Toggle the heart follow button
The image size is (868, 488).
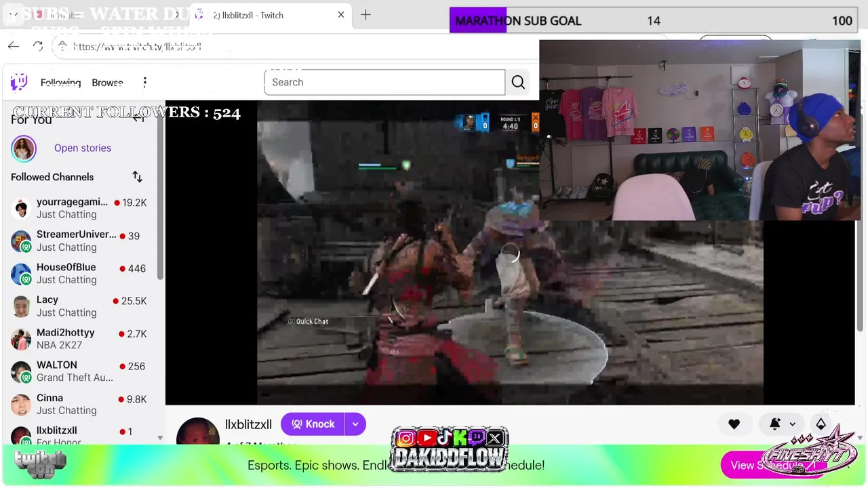tap(734, 424)
